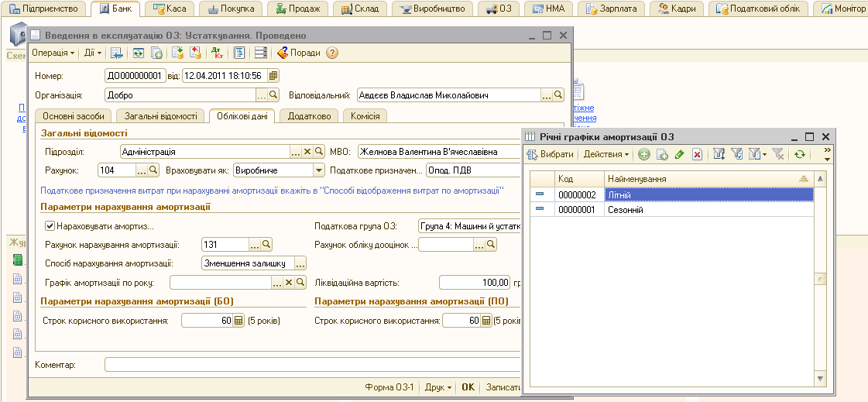Image resolution: width=868 pixels, height=402 pixels.
Task: Click the copy-item icon in list toolbar
Action: click(x=662, y=155)
